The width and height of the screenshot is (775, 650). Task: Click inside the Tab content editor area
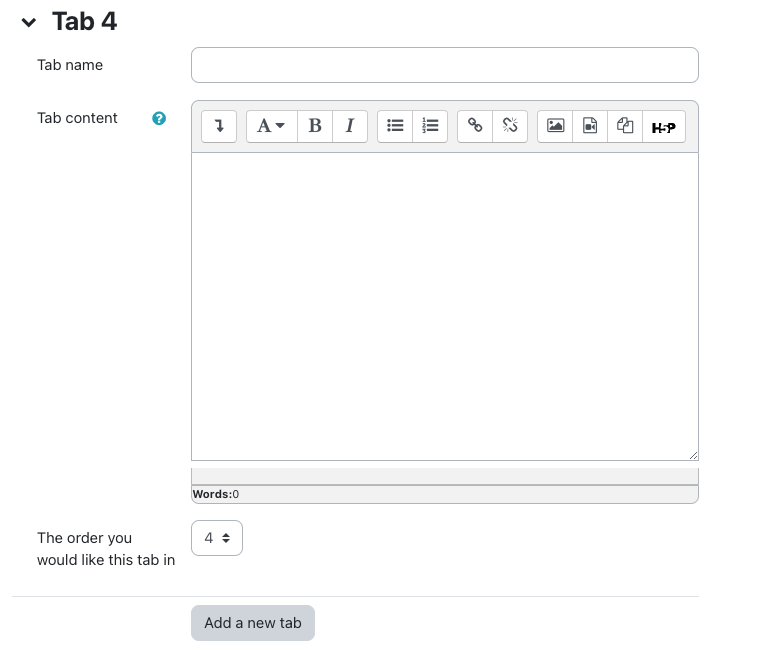444,305
